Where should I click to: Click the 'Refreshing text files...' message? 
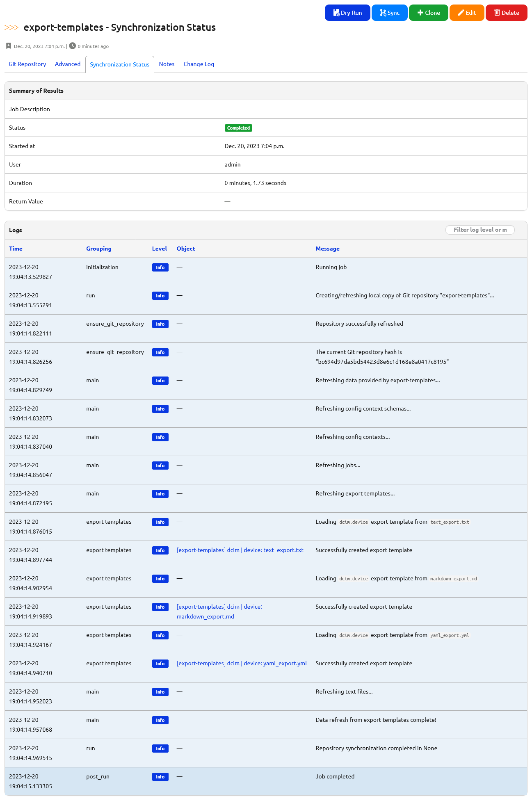click(x=344, y=691)
